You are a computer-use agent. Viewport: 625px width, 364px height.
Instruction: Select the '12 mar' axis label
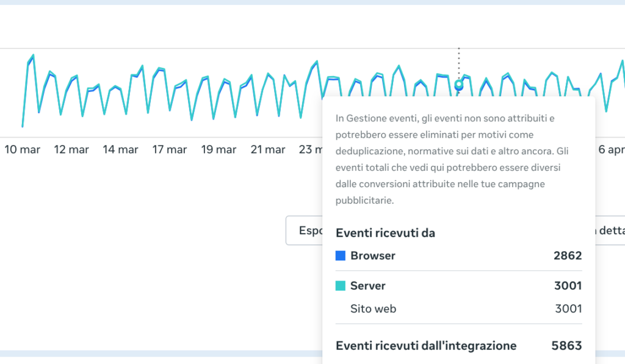(x=71, y=150)
